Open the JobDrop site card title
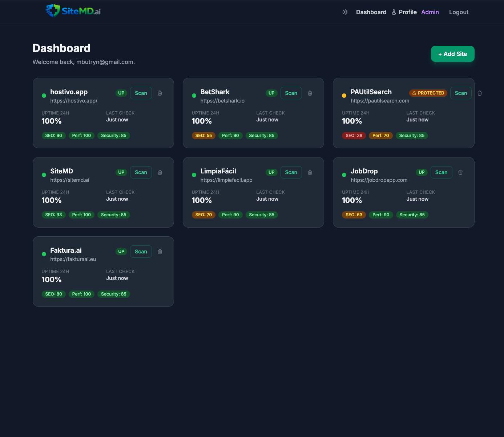The height and width of the screenshot is (437, 504). tap(364, 171)
